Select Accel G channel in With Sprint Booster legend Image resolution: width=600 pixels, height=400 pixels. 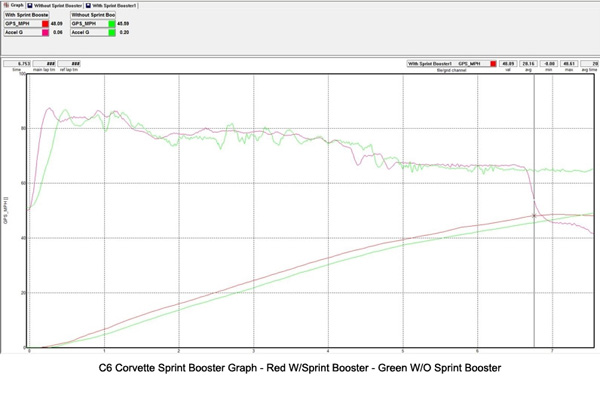(x=21, y=32)
